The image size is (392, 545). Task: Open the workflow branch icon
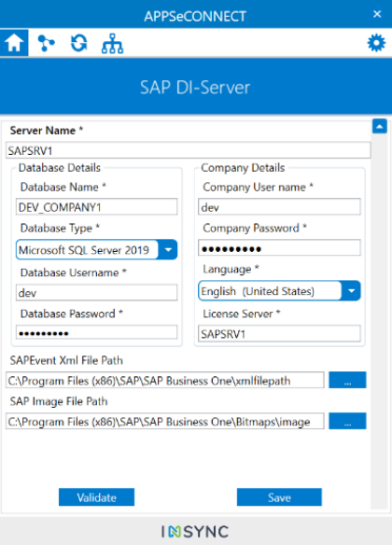click(x=46, y=43)
